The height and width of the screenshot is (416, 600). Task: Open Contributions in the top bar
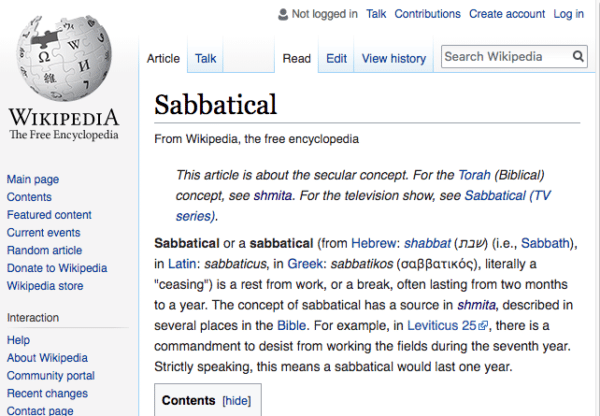[427, 14]
